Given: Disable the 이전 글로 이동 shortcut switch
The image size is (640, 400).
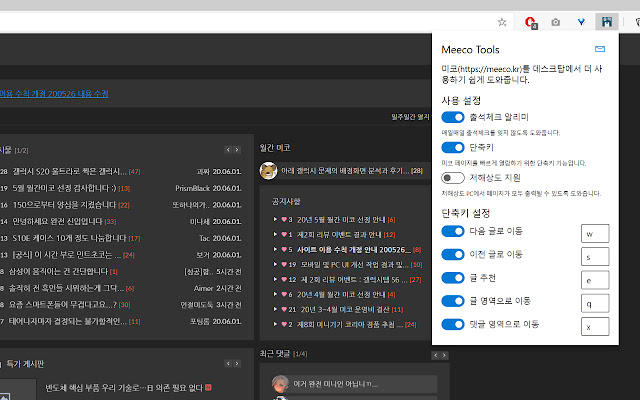Looking at the screenshot, I should pyautogui.click(x=453, y=254).
